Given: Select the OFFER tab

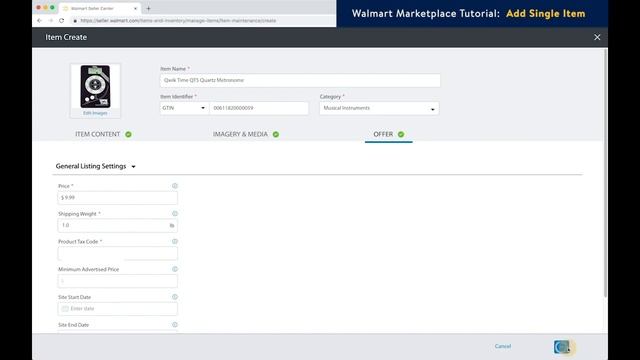Looking at the screenshot, I should click(x=389, y=134).
